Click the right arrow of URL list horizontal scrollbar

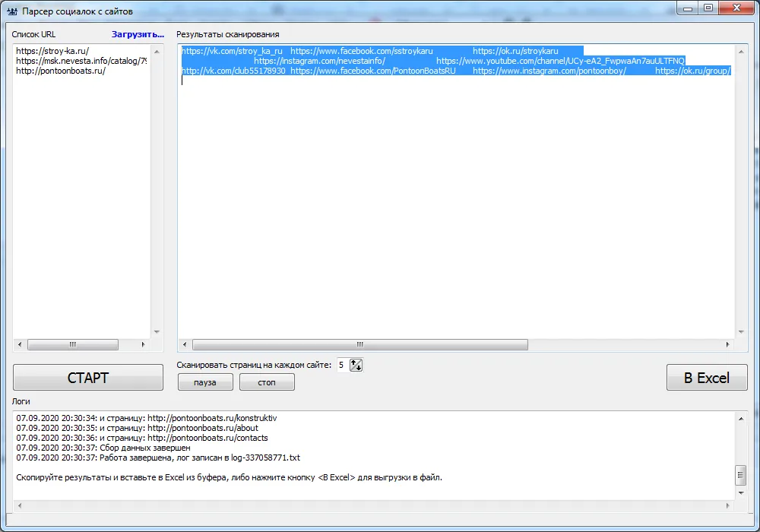[x=143, y=344]
